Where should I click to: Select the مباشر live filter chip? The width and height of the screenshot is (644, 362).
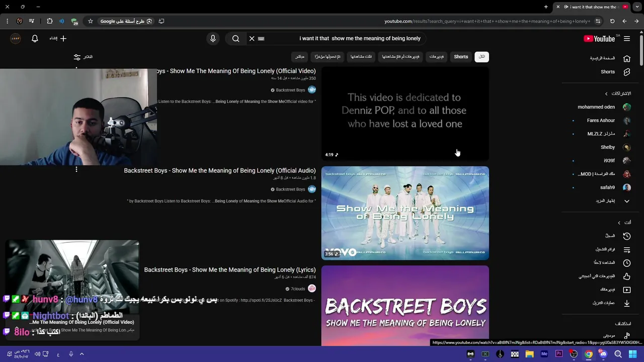coord(300,57)
